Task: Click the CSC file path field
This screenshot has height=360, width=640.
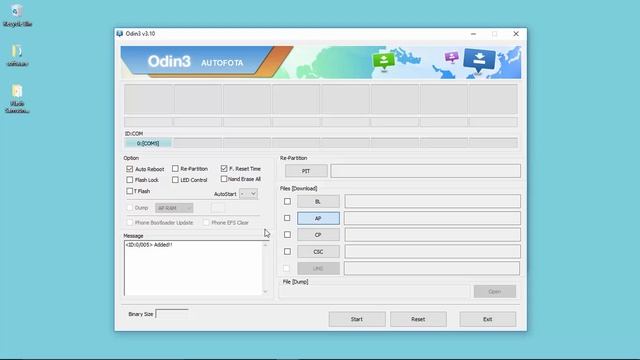Action: [432, 251]
